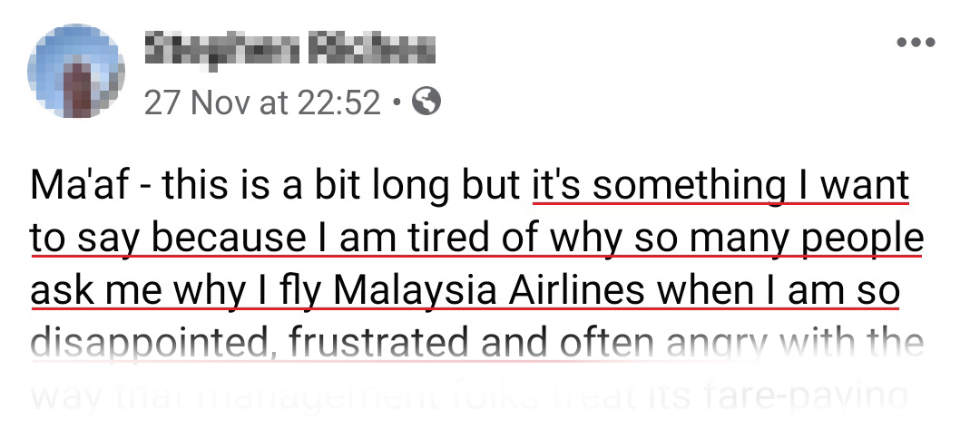Click the globe public audience icon
This screenshot has height=429, width=980.
pos(426,102)
